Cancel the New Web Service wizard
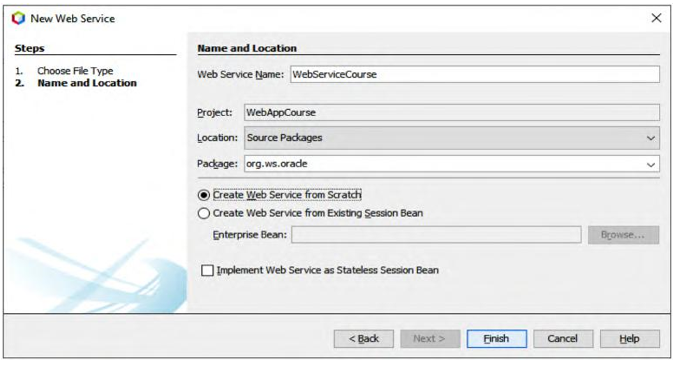Viewport: 676px width, 365px height. coord(563,339)
